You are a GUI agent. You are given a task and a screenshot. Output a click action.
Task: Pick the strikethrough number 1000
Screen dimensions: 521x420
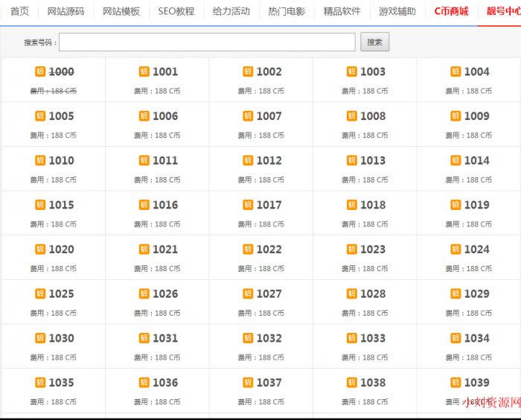61,71
